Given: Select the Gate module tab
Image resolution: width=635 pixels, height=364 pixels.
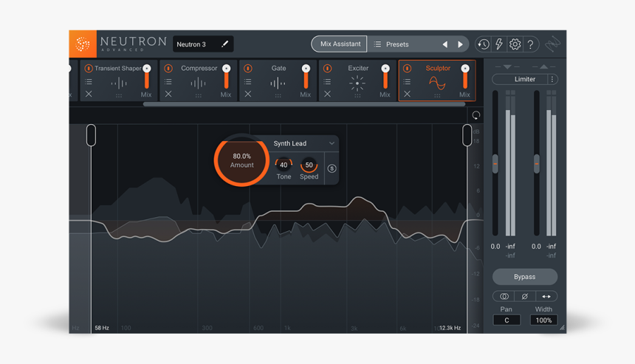Looking at the screenshot, I should (x=278, y=80).
